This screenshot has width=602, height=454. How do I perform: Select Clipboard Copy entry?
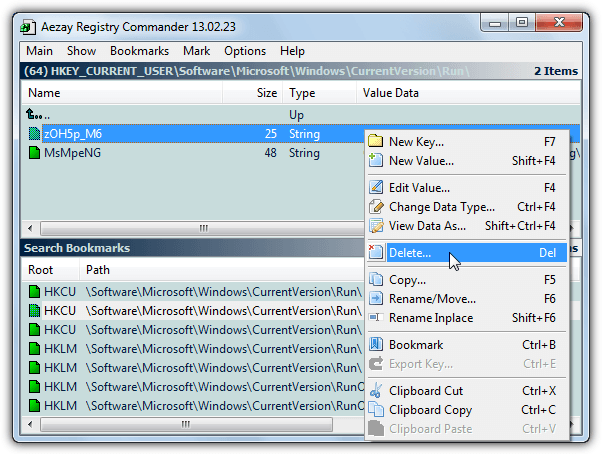click(467, 409)
